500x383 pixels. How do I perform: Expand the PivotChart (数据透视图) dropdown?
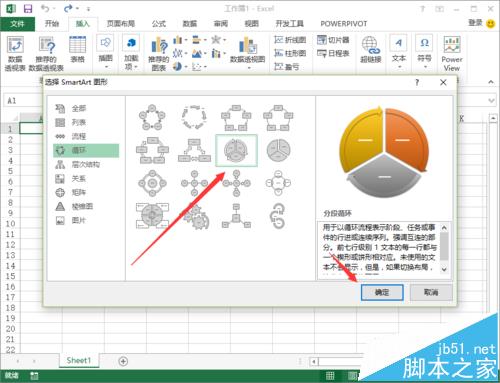pyautogui.click(x=249, y=68)
